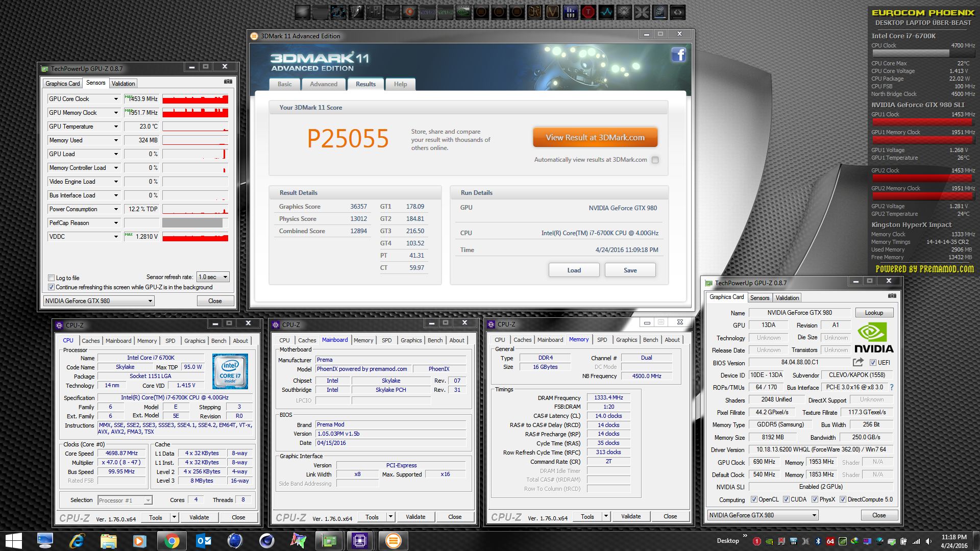
Task: Click the BIOS share/export icon in GPU-Z
Action: (x=858, y=362)
